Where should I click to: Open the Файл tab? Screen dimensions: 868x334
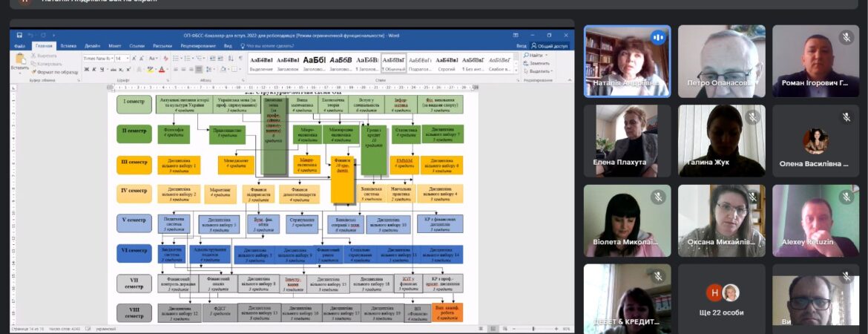point(20,46)
